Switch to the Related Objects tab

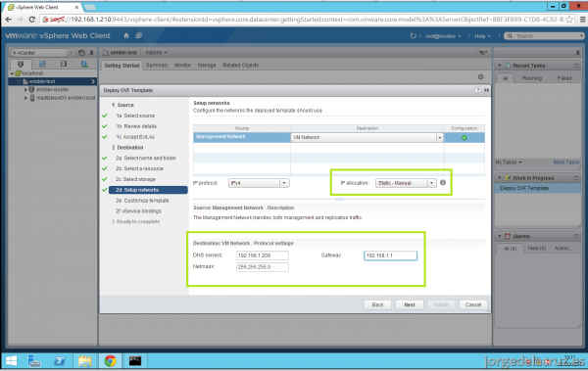(241, 66)
